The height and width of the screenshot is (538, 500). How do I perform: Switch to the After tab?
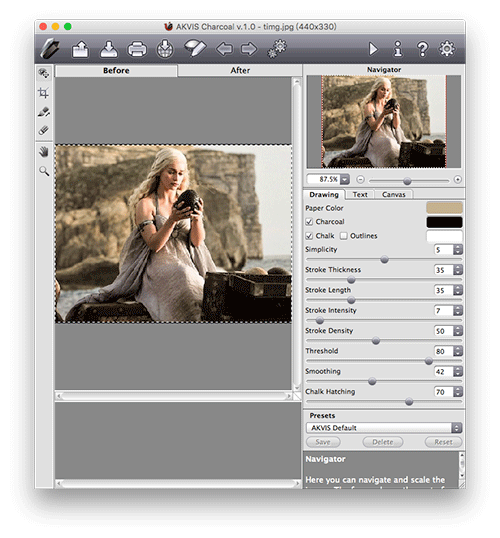click(240, 71)
